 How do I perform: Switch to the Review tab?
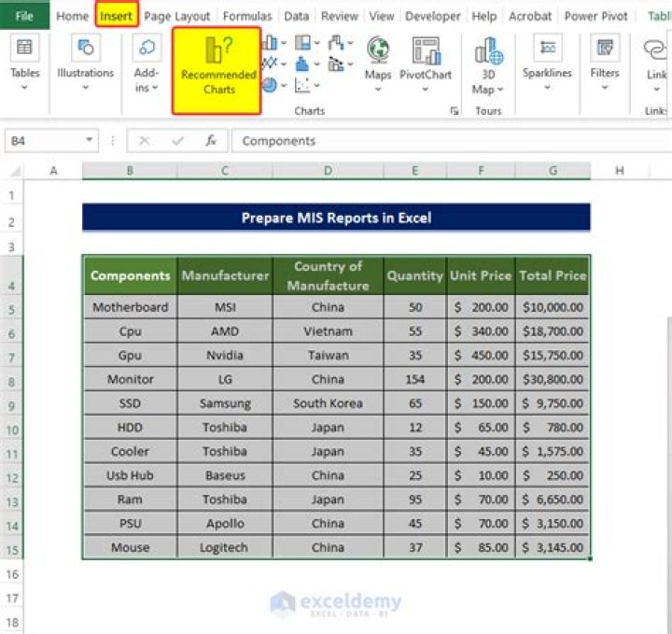[340, 16]
